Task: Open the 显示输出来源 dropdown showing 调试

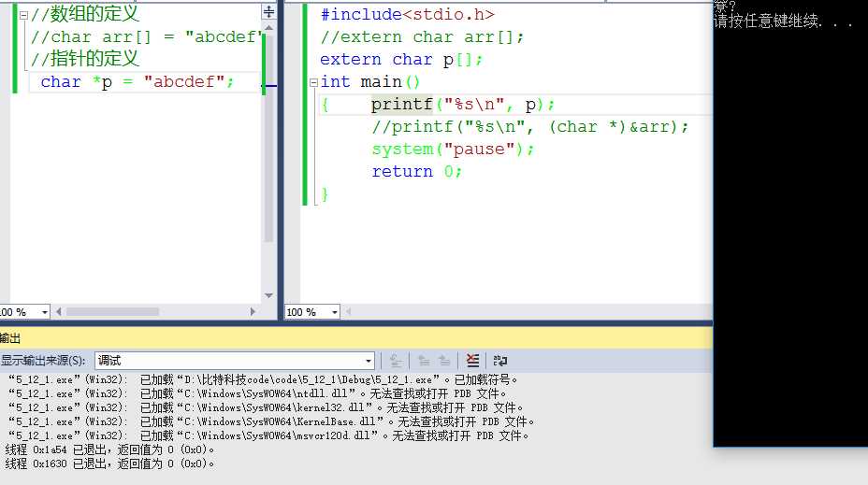Action: pos(235,361)
